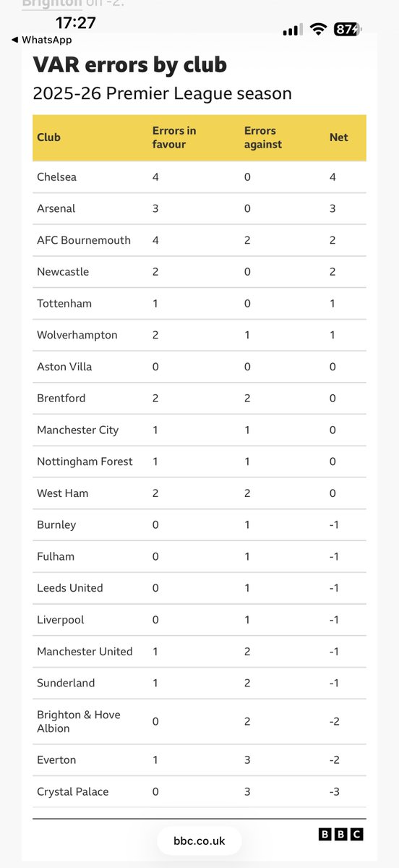Tap the Chelsea row

[199, 176]
